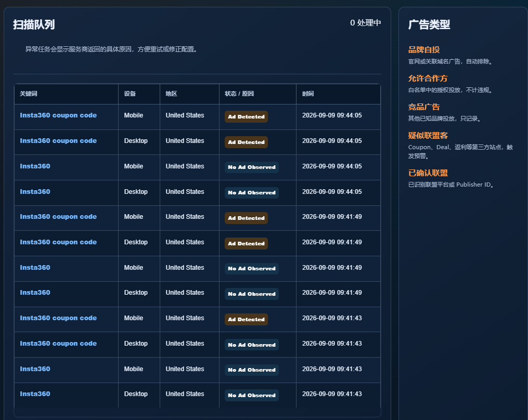Click description '白名单中的授权投放，不计违规。'
This screenshot has height=420, width=528.
[450, 90]
